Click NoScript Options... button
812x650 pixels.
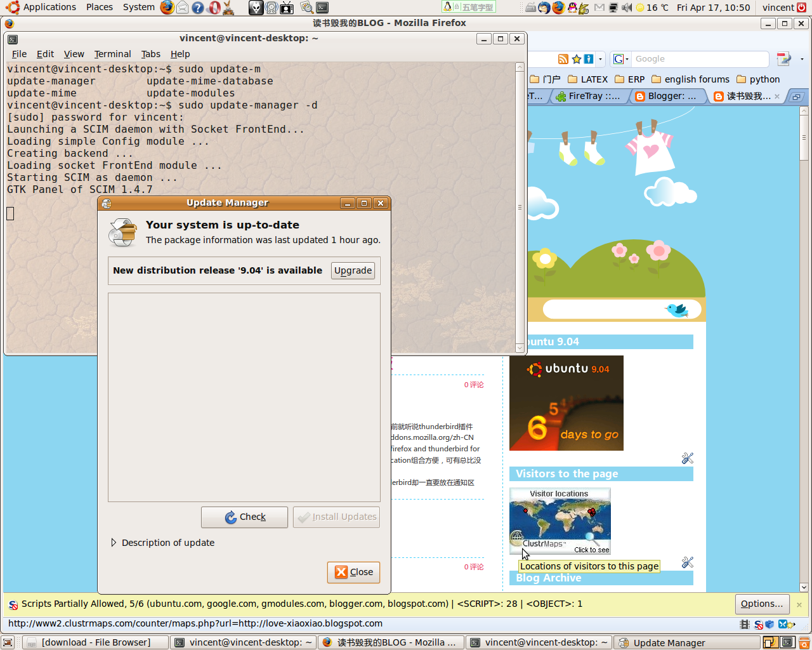[762, 604]
